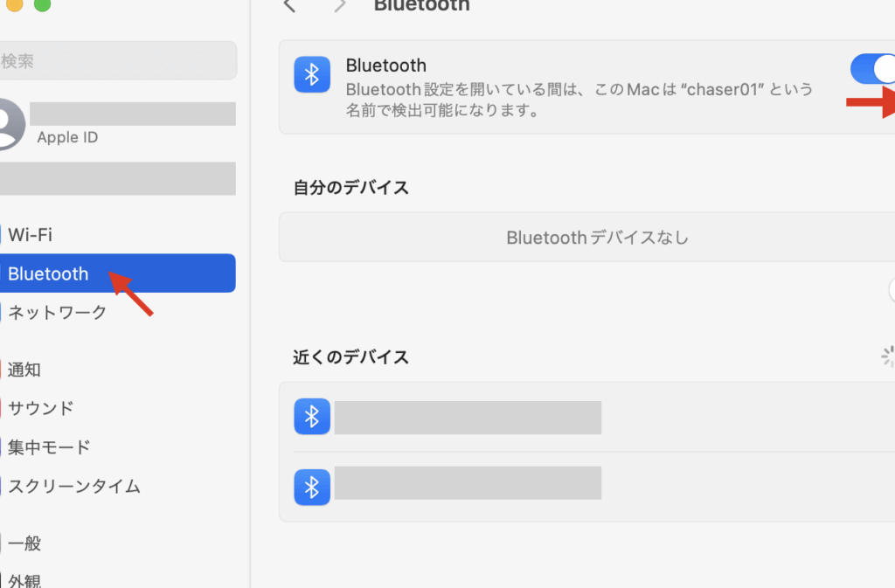Image resolution: width=895 pixels, height=588 pixels.
Task: Go forward with the right chevron
Action: point(340,6)
